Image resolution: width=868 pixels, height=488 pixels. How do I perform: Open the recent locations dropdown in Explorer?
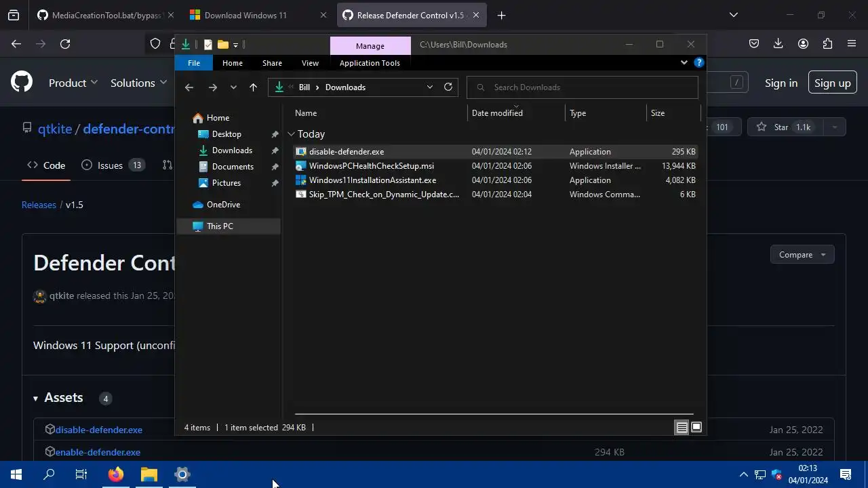[233, 87]
